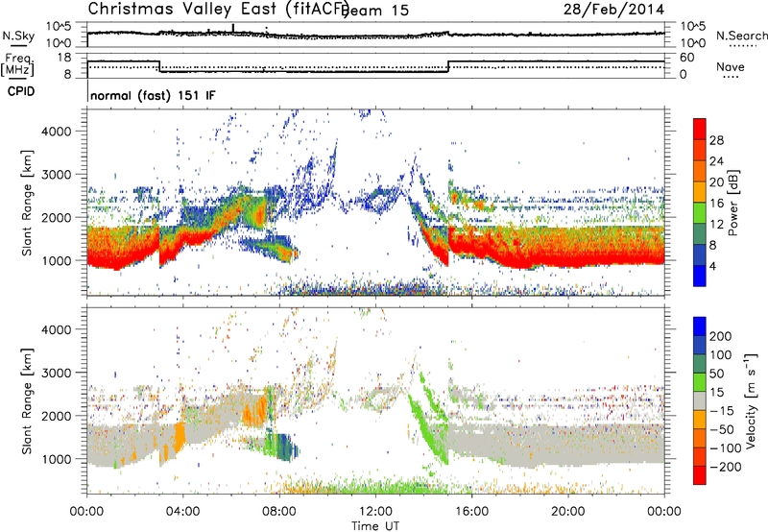Click the '12:00' time tick label
This screenshot has width=768, height=532.
tap(375, 512)
